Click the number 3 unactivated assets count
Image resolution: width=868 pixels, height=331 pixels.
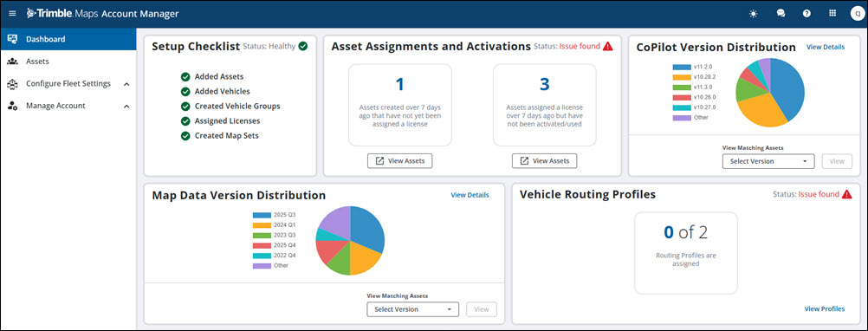(544, 84)
